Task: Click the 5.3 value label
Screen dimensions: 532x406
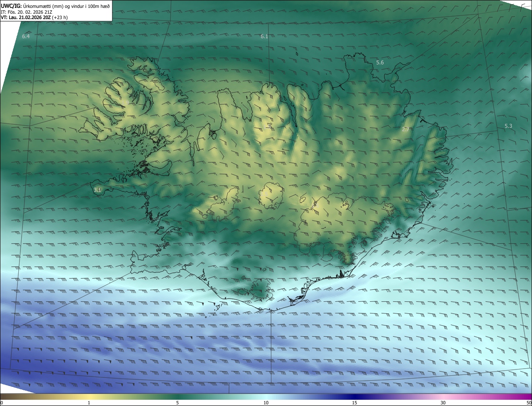Action: [x=508, y=126]
